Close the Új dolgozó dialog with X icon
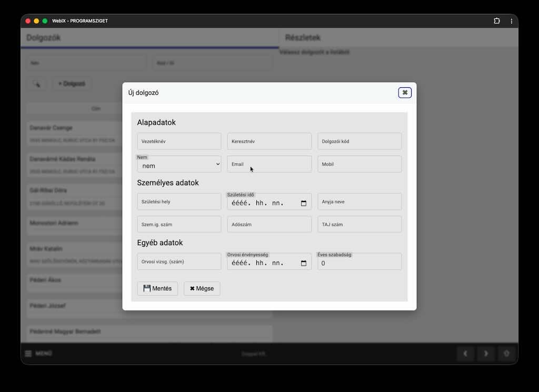Image resolution: width=539 pixels, height=392 pixels. (404, 93)
